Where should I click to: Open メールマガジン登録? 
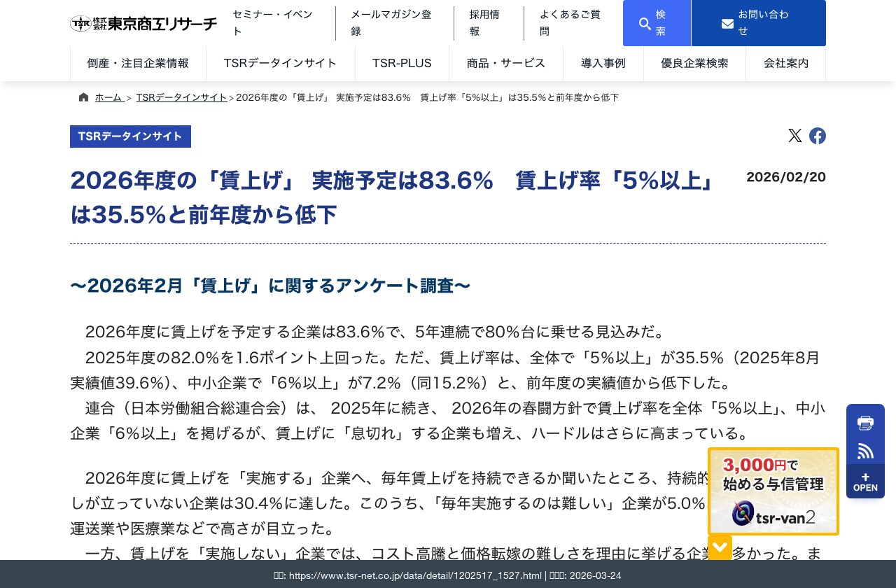[391, 22]
